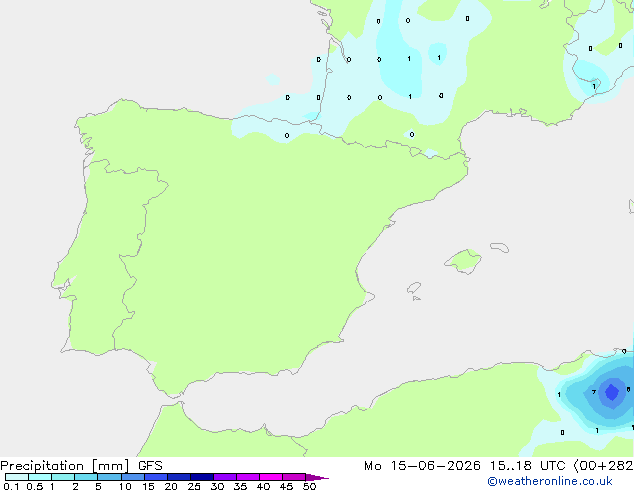Select the 2–5 mm legend color swatch

point(86,477)
